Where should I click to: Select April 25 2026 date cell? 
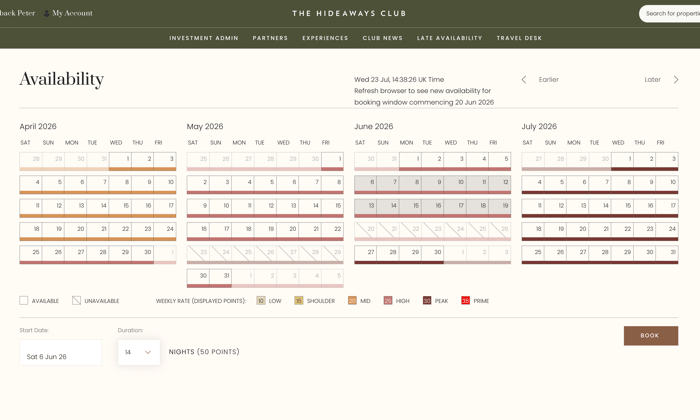pos(31,253)
